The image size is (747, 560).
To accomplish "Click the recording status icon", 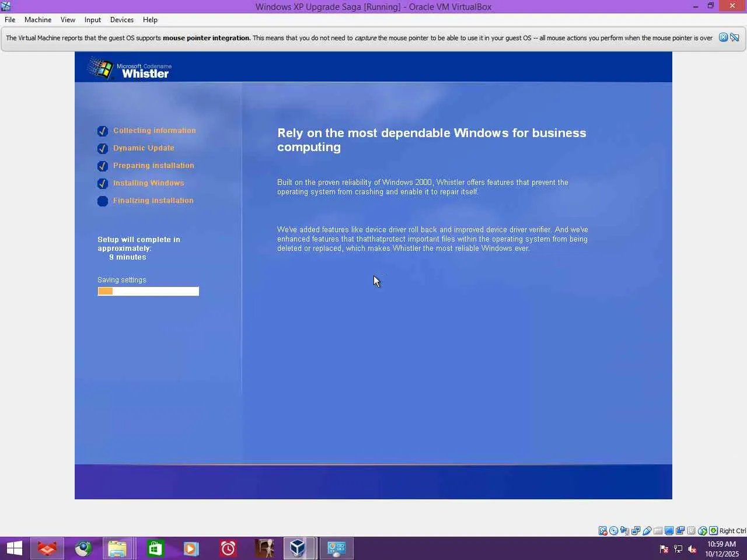I will (680, 531).
